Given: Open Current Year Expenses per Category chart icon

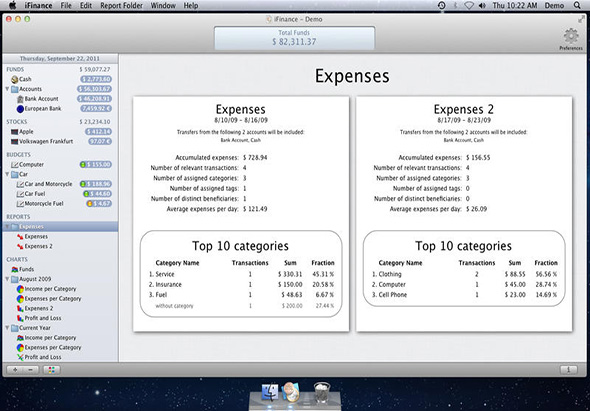Looking at the screenshot, I should tap(20, 348).
